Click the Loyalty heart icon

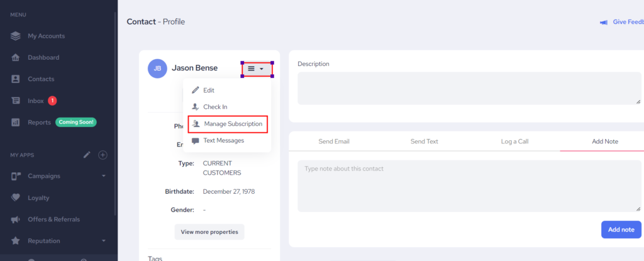point(16,197)
